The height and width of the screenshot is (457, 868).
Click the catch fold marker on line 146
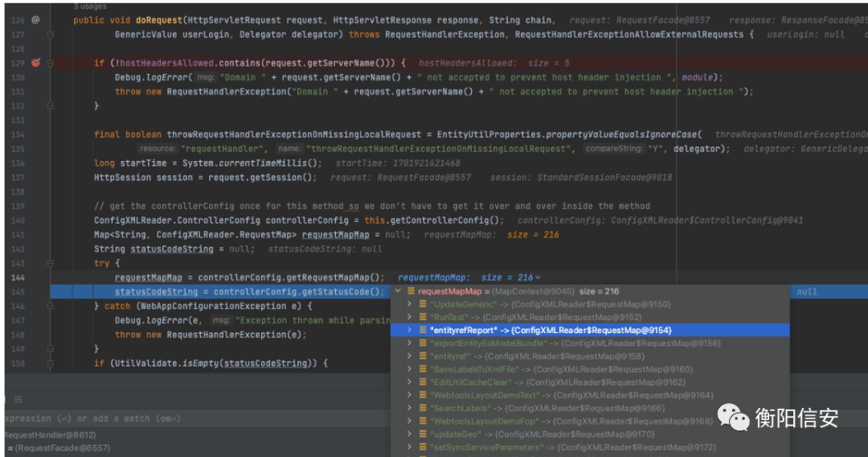click(51, 306)
